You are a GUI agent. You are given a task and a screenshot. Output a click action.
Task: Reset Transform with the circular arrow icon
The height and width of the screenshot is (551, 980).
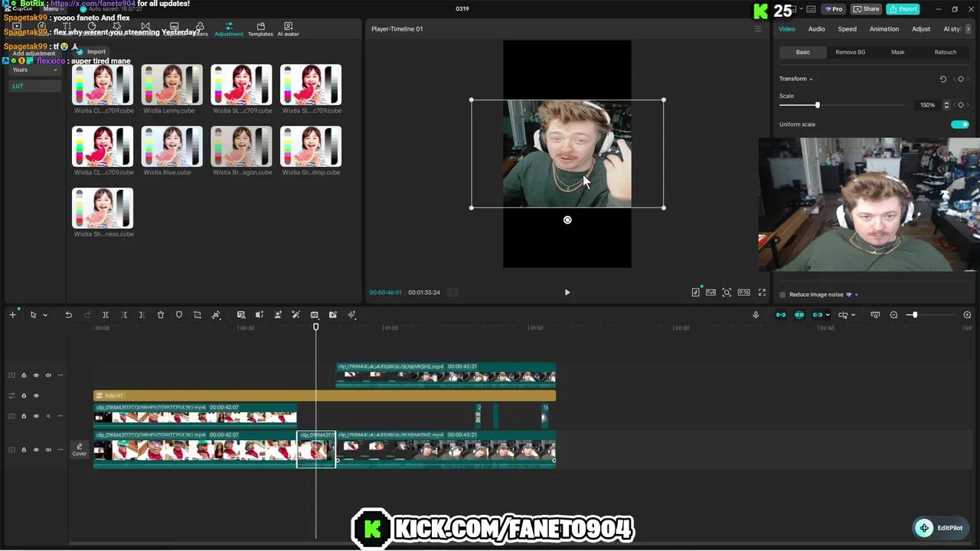(x=943, y=79)
